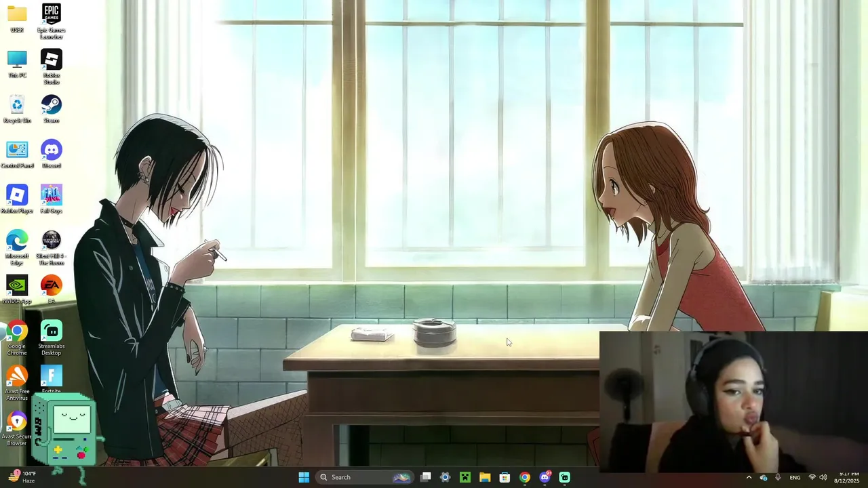Open Microsoft Store from the taskbar
Viewport: 868px width, 488px height.
(x=505, y=477)
